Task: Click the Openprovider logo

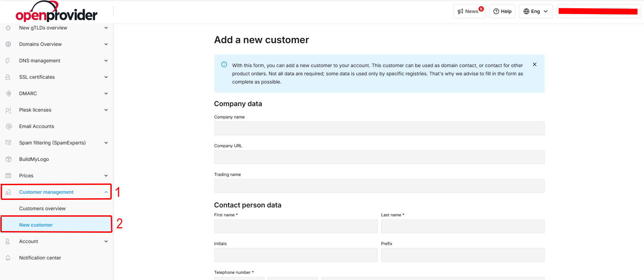Action: [x=57, y=12]
